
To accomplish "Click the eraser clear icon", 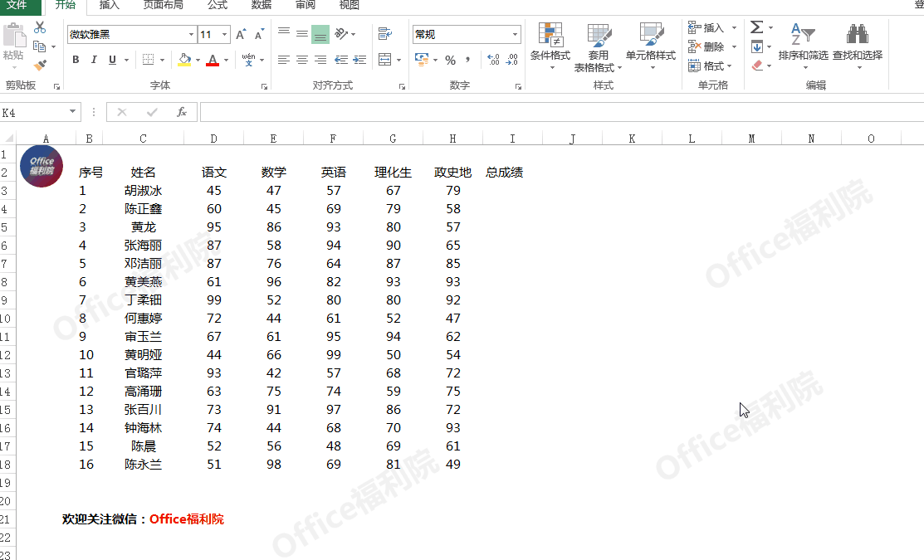I will click(x=757, y=66).
